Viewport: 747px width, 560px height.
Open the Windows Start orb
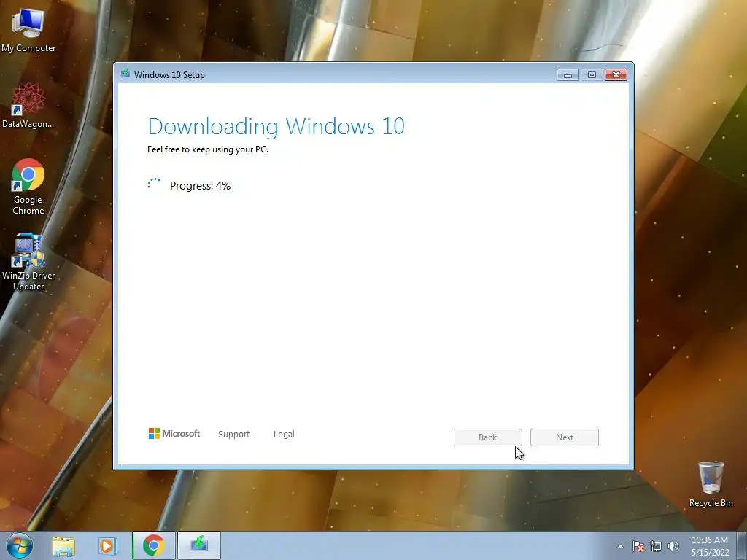tap(20, 545)
